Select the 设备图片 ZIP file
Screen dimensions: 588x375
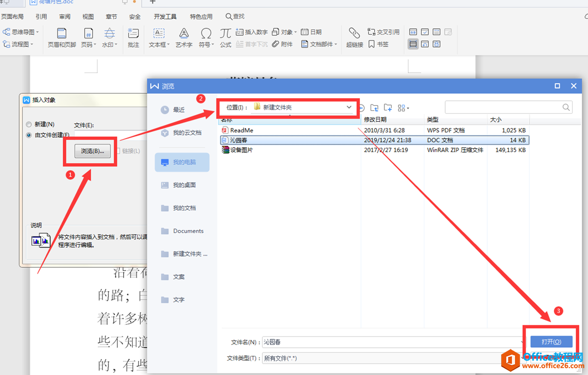[375, 150]
